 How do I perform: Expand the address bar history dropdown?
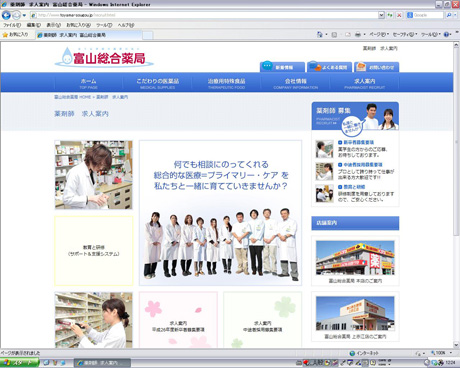pyautogui.click(x=381, y=15)
